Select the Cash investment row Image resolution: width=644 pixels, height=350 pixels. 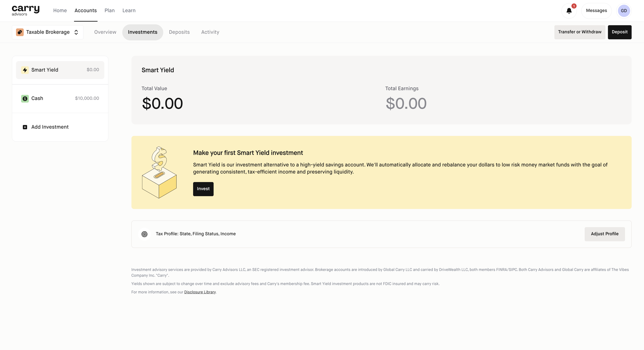click(x=60, y=99)
